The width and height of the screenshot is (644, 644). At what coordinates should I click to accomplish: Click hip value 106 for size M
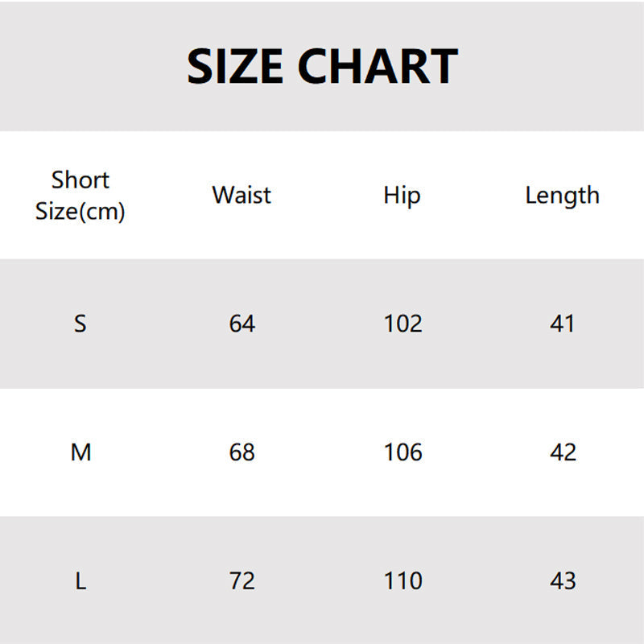pos(402,452)
